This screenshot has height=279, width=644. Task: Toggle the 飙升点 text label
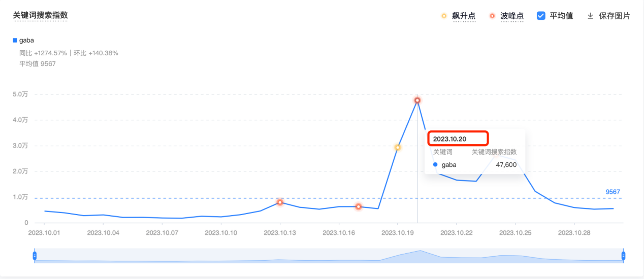tap(464, 16)
